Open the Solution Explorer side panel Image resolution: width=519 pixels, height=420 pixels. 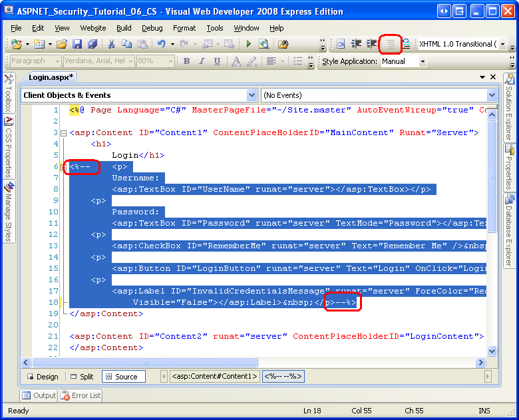pyautogui.click(x=509, y=107)
